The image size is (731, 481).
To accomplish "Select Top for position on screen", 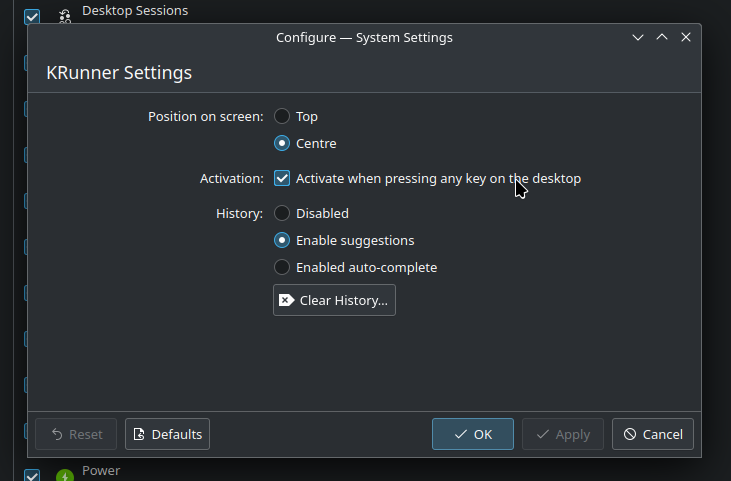I will pyautogui.click(x=283, y=117).
